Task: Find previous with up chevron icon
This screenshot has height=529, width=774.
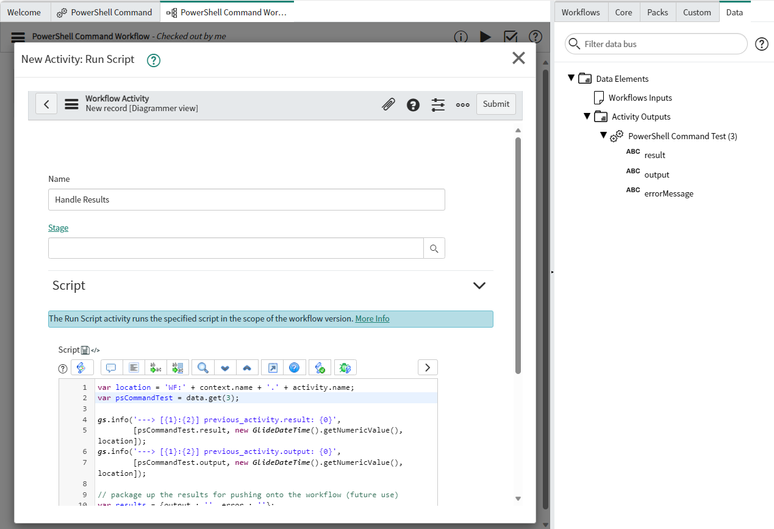Action: tap(247, 368)
